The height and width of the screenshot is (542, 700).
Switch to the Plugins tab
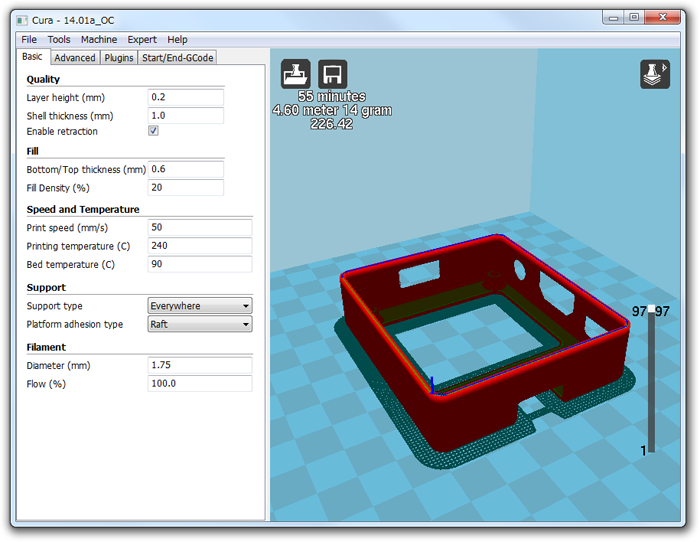coord(119,58)
